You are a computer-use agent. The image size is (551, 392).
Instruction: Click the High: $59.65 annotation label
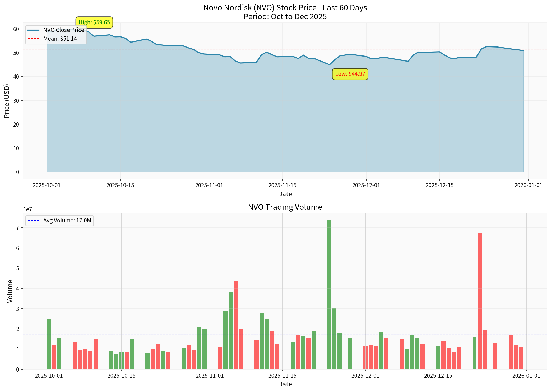(94, 22)
